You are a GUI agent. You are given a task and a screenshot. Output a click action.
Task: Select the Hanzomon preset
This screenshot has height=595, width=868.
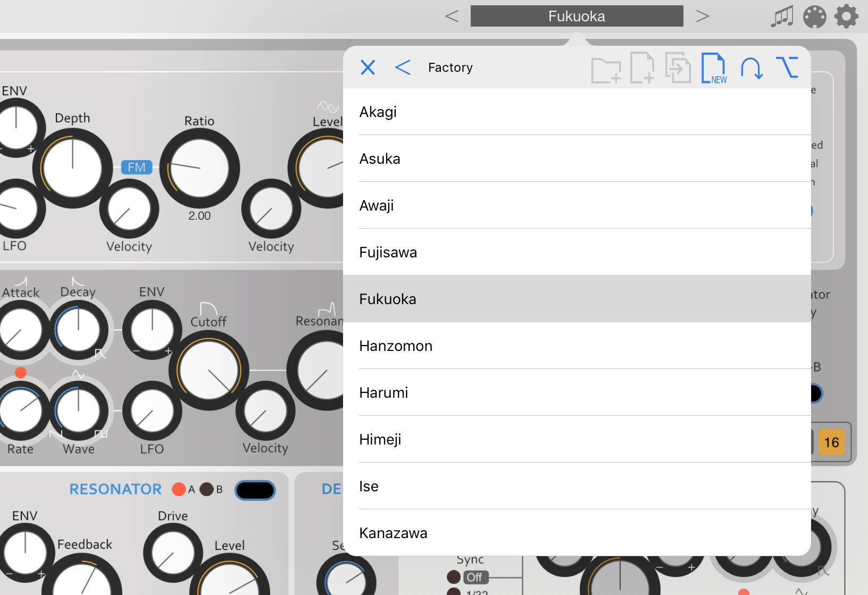(577, 346)
